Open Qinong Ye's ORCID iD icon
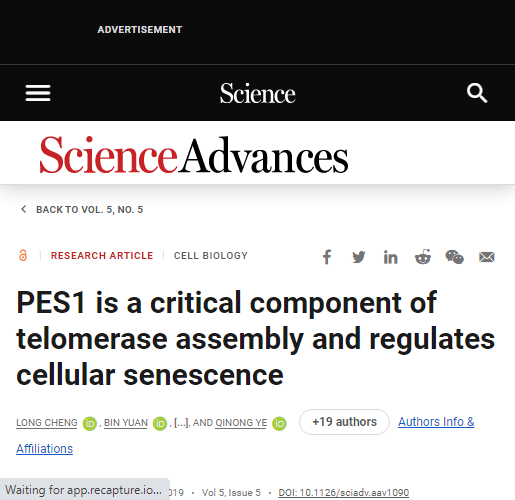 coord(279,424)
